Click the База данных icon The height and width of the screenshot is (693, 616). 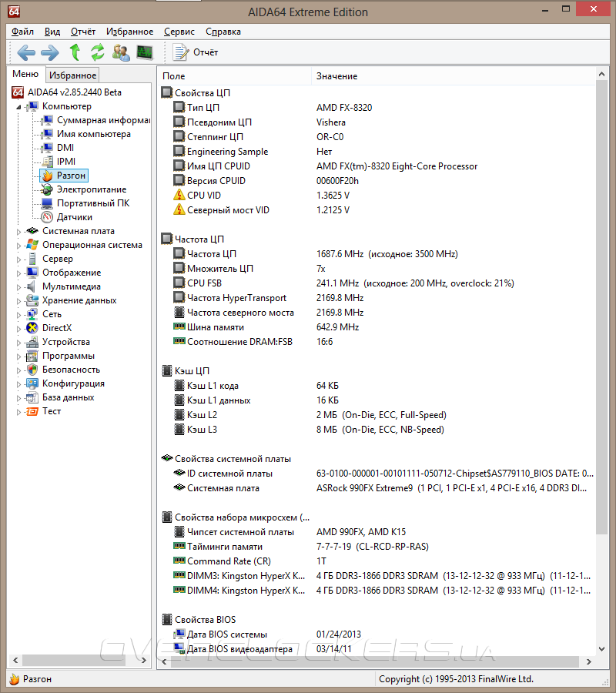click(x=32, y=397)
